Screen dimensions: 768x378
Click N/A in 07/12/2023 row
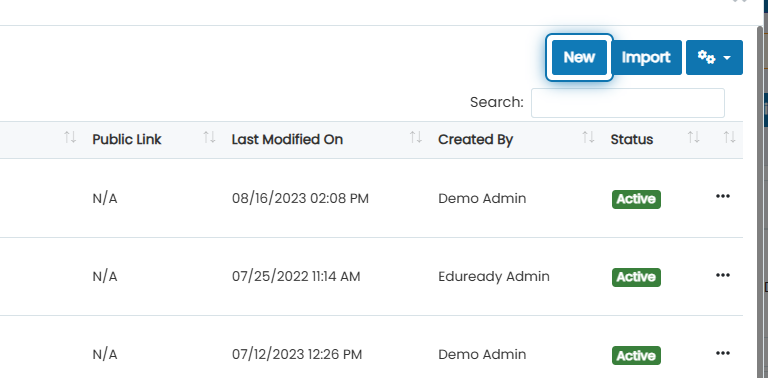[105, 354]
